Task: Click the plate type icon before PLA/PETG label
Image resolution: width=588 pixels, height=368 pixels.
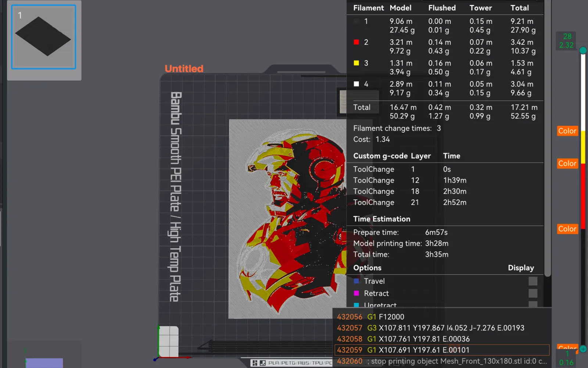Action: point(258,363)
